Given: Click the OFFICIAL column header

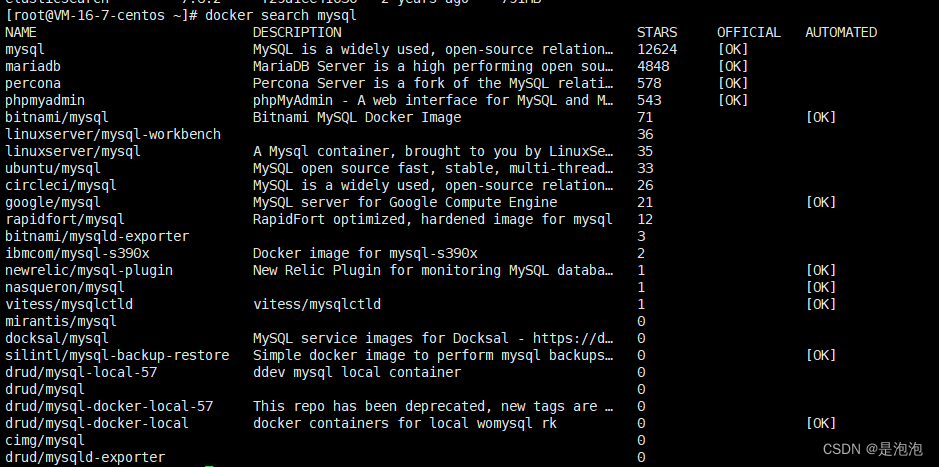Looking at the screenshot, I should tap(749, 32).
